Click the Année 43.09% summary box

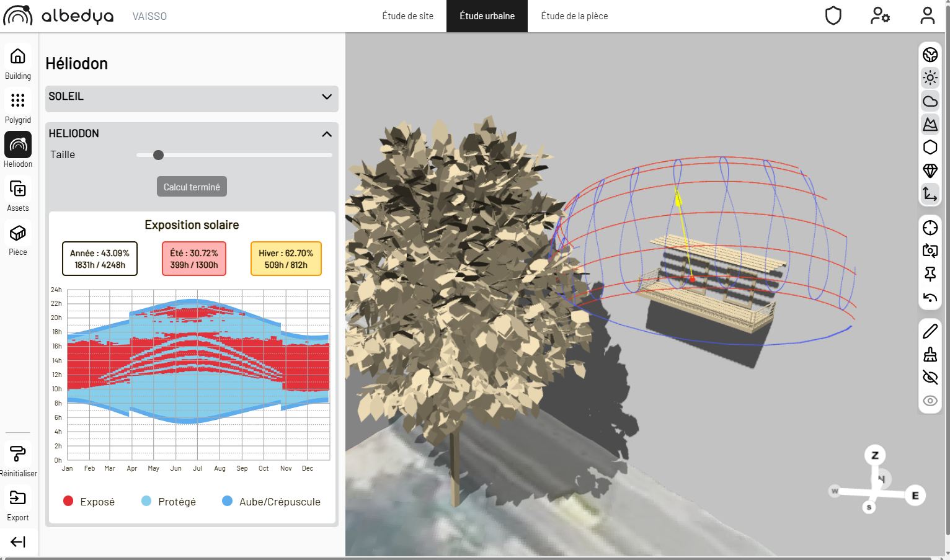(100, 259)
